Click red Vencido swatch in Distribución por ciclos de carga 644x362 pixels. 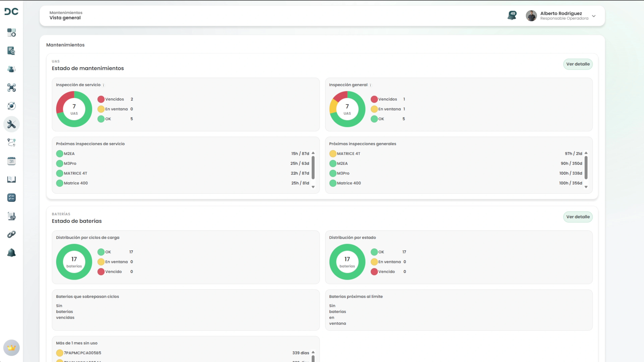coord(101,272)
